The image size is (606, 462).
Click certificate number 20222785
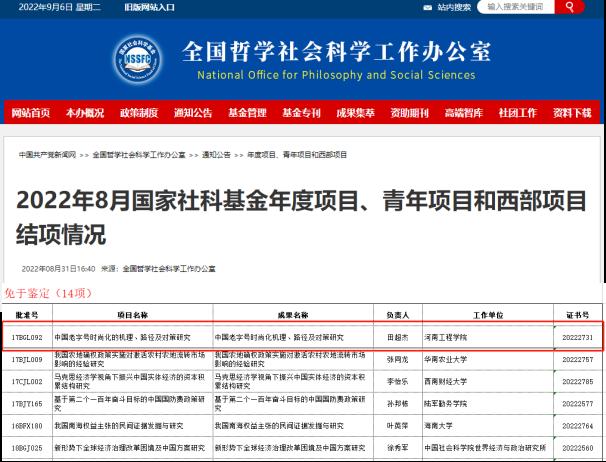click(x=578, y=382)
